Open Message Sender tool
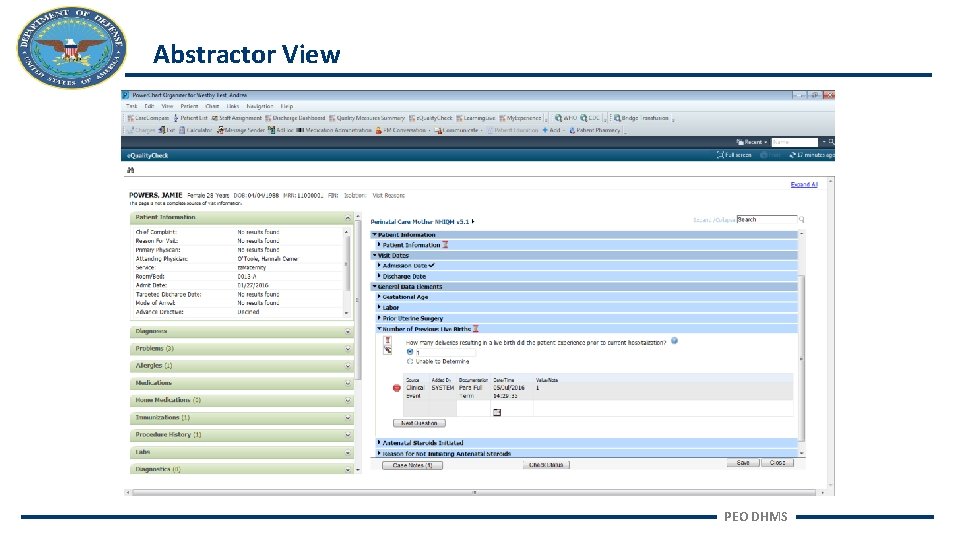Viewport: 960px width, 540px height. (241, 130)
